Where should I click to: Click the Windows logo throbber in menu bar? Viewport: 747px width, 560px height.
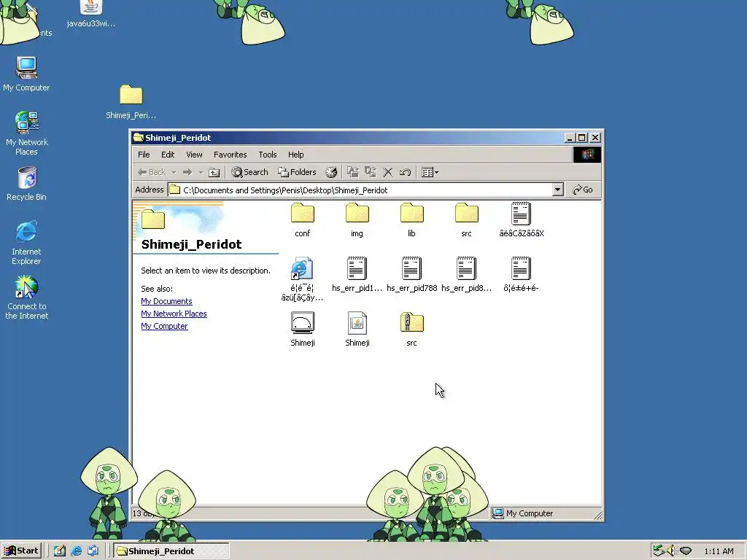(x=587, y=155)
